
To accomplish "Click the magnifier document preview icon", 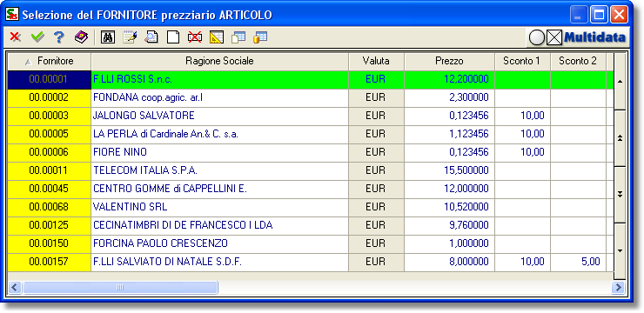I will click(x=151, y=37).
